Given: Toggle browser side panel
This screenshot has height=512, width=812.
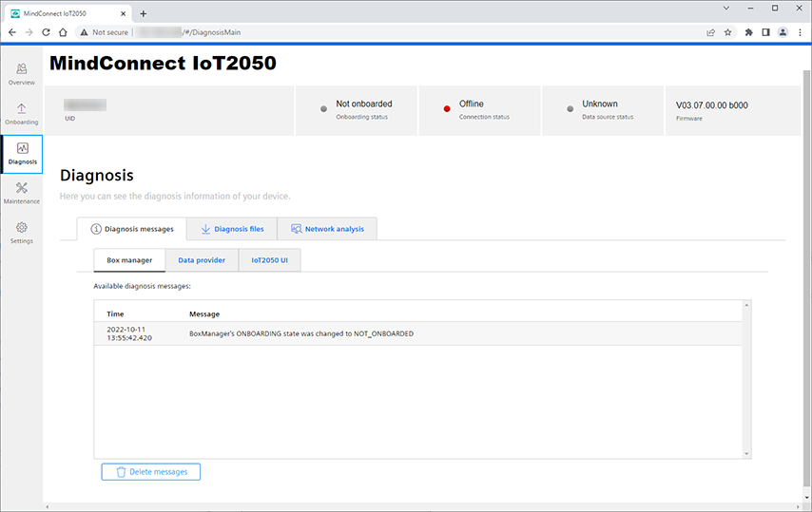Looking at the screenshot, I should (766, 32).
